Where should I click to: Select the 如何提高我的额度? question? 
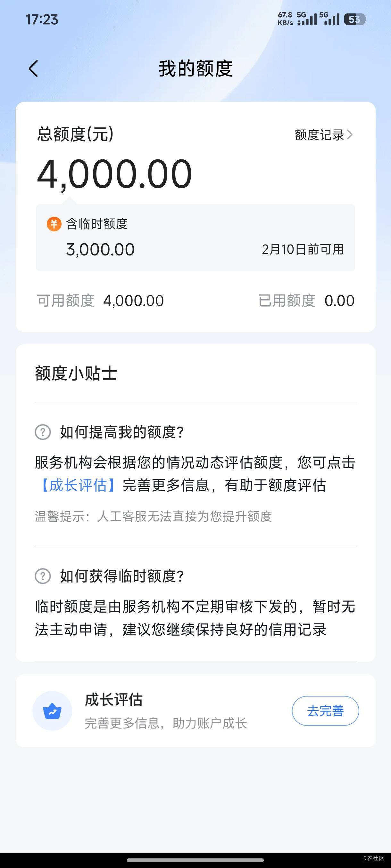[121, 432]
